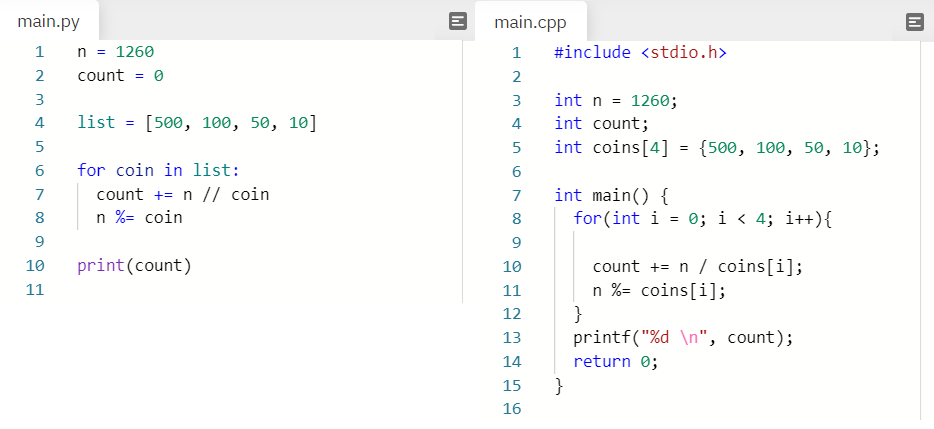The height and width of the screenshot is (429, 934).
Task: Open the main.cpp tab
Action: coord(531,23)
